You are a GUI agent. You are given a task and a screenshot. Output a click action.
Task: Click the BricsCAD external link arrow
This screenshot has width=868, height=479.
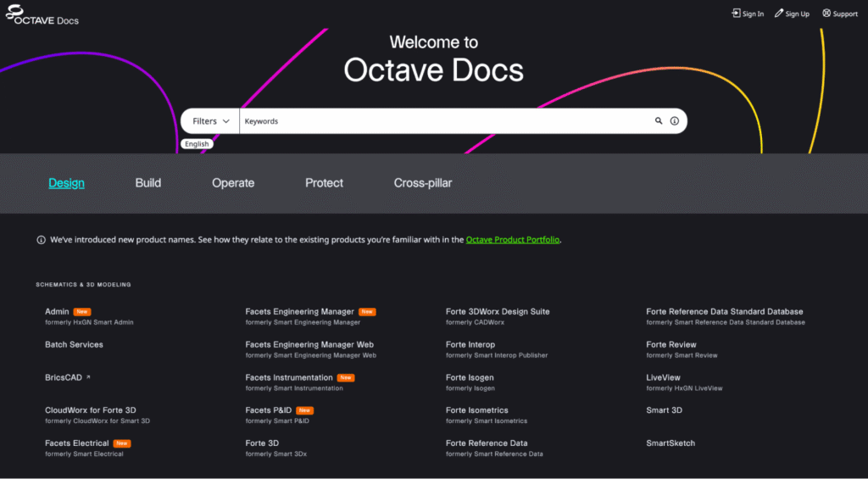(x=88, y=377)
